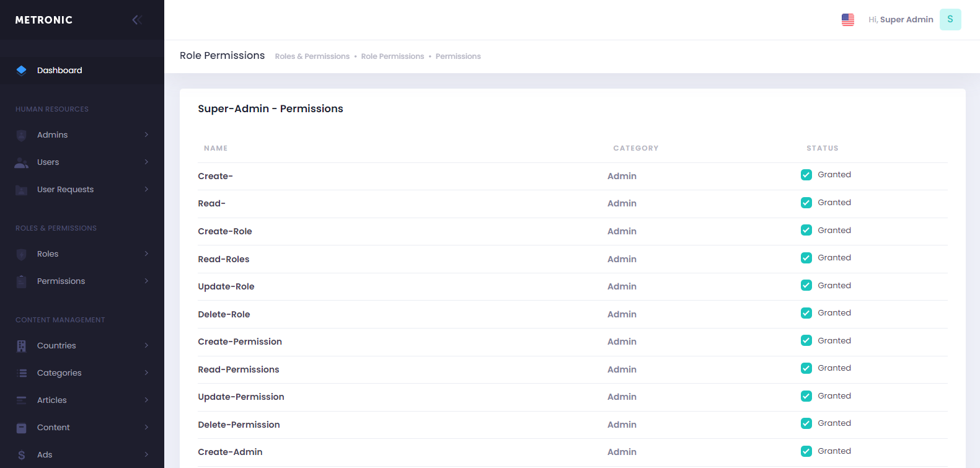
Task: Expand the Categories submenu arrow
Action: (146, 373)
